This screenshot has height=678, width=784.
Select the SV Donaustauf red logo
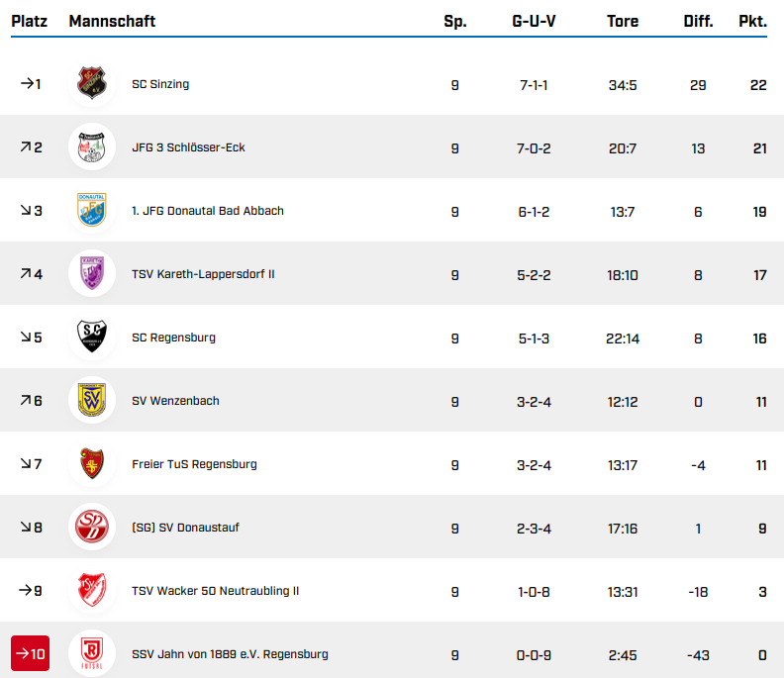pyautogui.click(x=92, y=528)
